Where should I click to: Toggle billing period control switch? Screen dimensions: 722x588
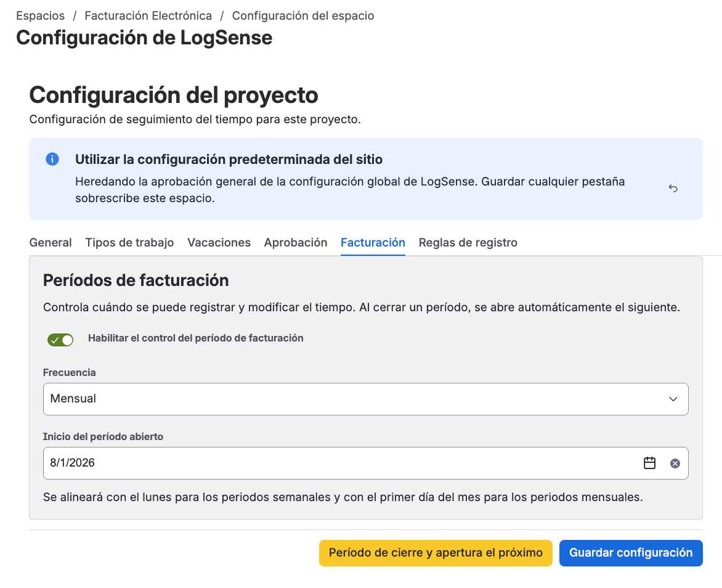(x=60, y=340)
